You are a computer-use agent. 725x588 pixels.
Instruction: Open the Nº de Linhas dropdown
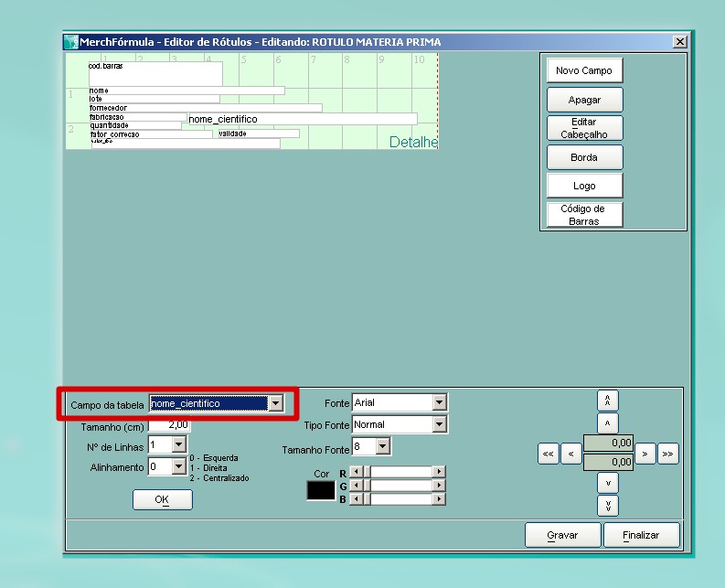tap(178, 445)
